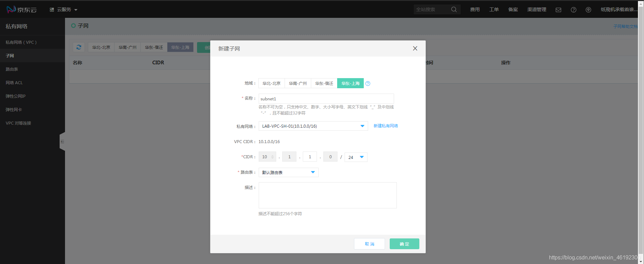Switch page region tab to 华北-北京
The height and width of the screenshot is (264, 644).
(101, 47)
